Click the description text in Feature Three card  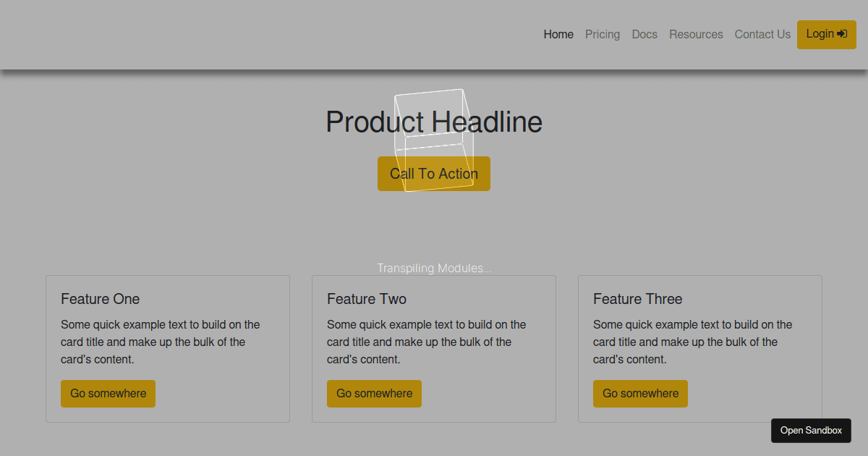pos(692,342)
